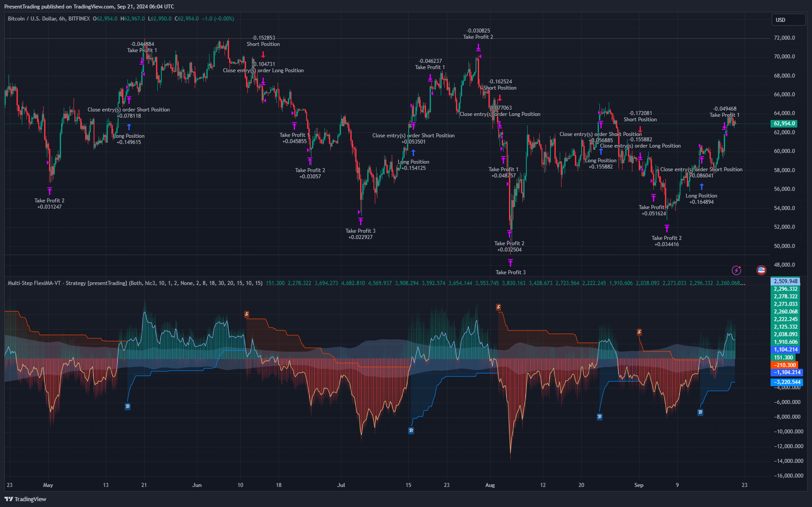Click the S sell marker near Sep
812x507 pixels.
tap(639, 332)
